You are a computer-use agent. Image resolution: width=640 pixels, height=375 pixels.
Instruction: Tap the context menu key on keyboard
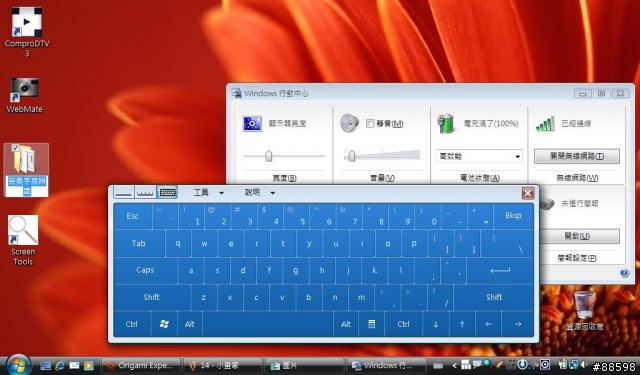[x=371, y=324]
